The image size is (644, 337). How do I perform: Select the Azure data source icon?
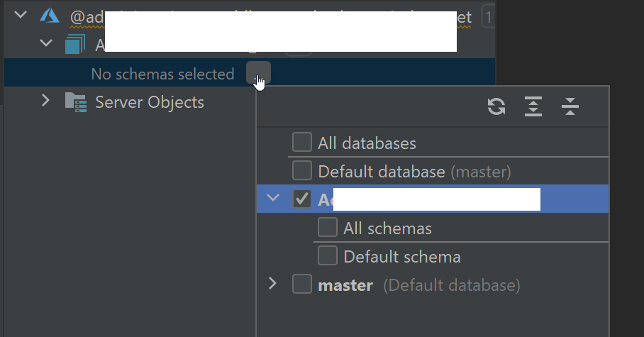tap(49, 16)
